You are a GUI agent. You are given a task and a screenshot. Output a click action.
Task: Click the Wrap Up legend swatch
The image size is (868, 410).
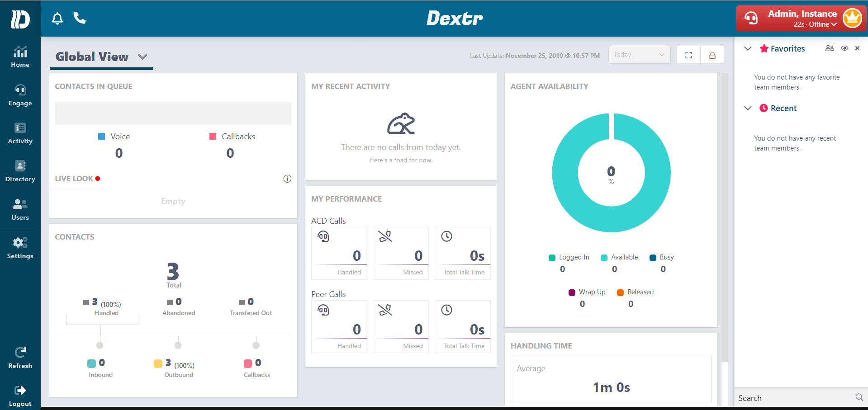pos(572,292)
